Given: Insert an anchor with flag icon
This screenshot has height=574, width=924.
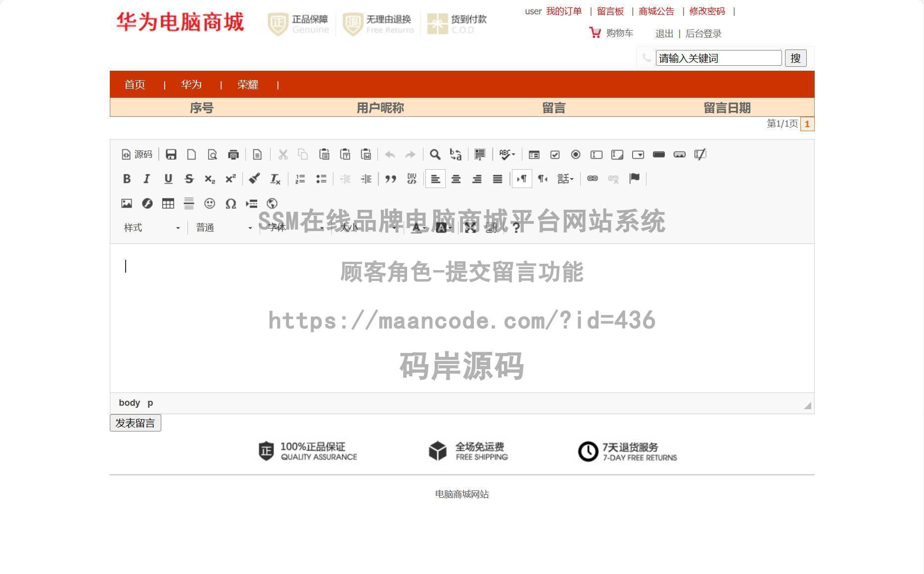Looking at the screenshot, I should [634, 179].
